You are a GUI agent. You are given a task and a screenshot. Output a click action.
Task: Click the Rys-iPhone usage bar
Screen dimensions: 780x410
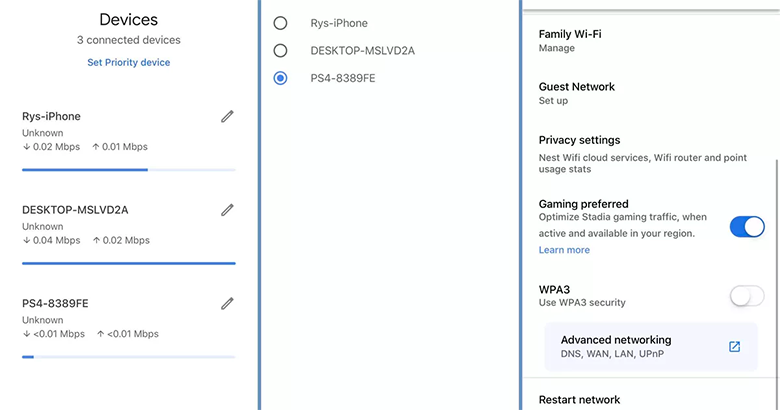[128, 170]
